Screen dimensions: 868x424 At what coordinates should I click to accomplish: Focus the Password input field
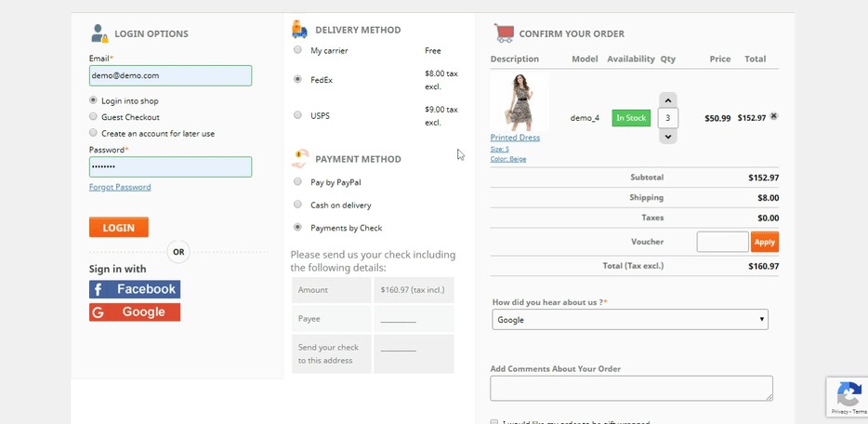(170, 166)
